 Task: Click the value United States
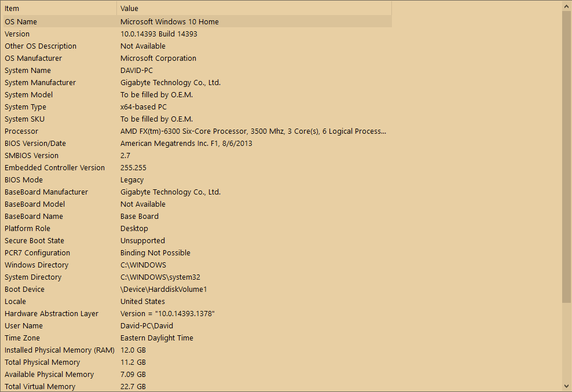pos(142,302)
